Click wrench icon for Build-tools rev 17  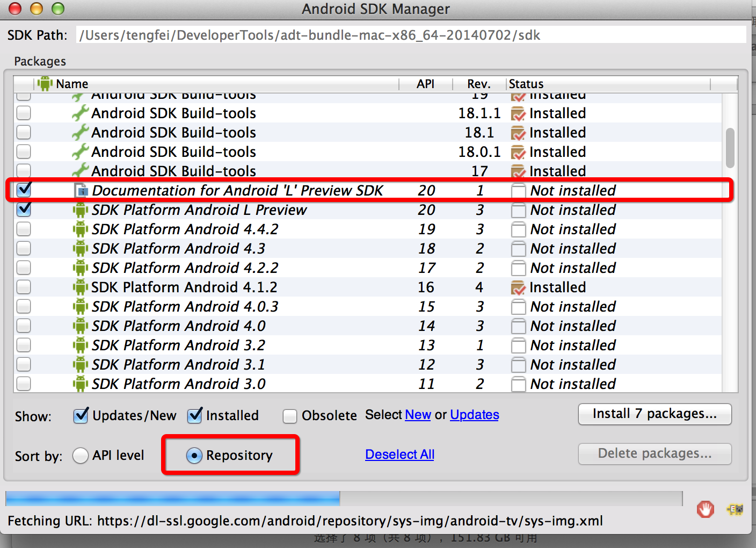click(81, 171)
